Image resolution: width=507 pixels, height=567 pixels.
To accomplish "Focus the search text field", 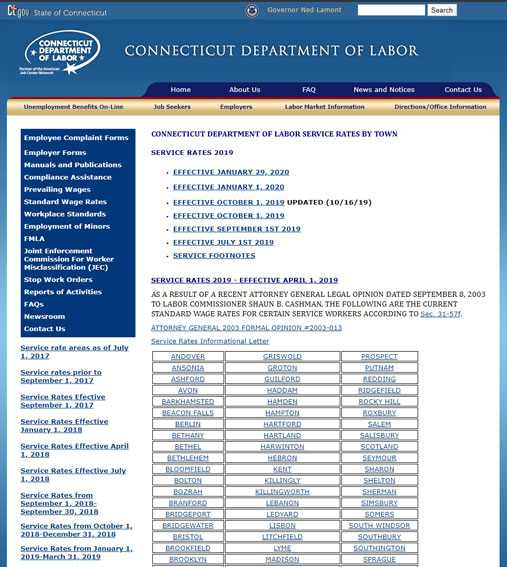I will coord(391,10).
